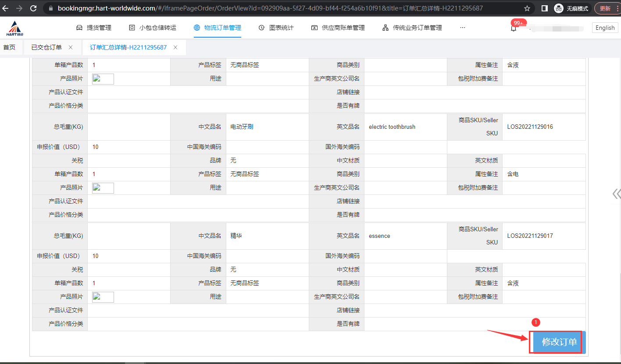Image resolution: width=621 pixels, height=364 pixels.
Task: Open 图表统计 menu
Action: [276, 28]
